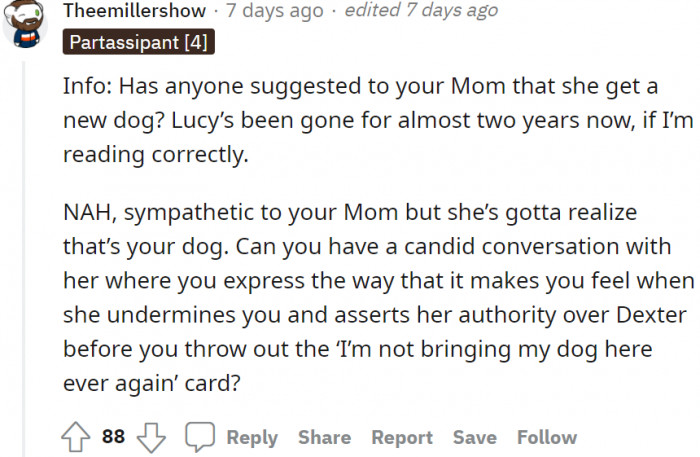The image size is (700, 457).
Task: Click the vote score of 88
Action: click(113, 436)
